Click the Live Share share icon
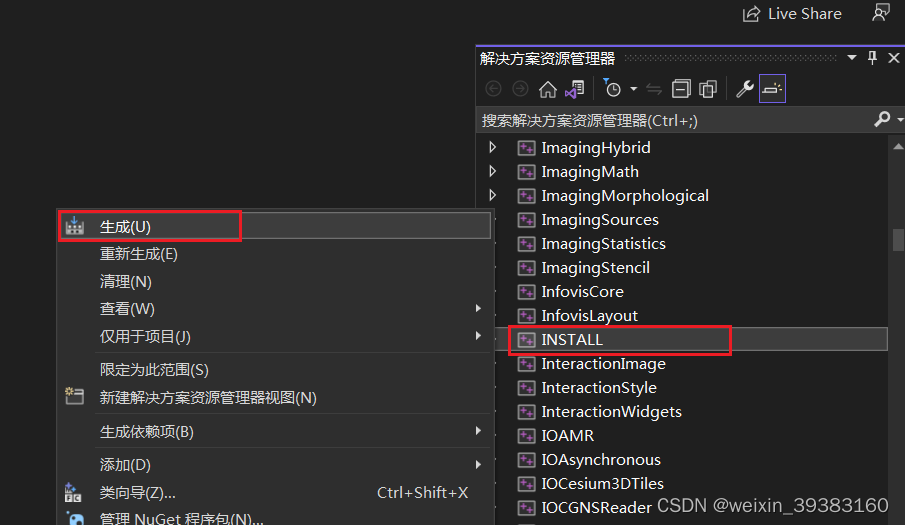The height and width of the screenshot is (525, 905). (751, 14)
